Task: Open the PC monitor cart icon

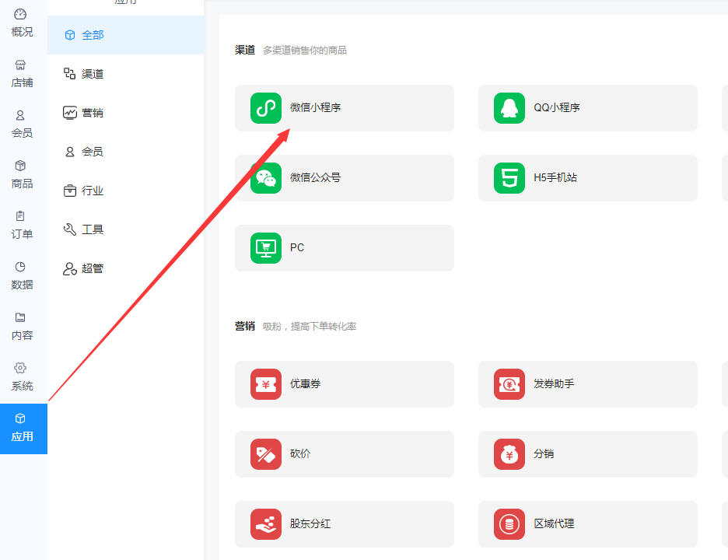Action: coord(265,248)
